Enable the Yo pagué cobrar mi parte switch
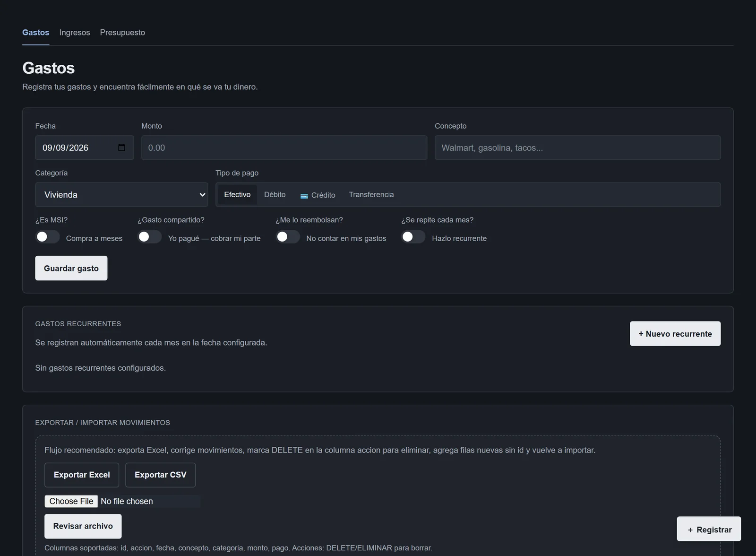Viewport: 756px width, 556px height. coord(150,237)
